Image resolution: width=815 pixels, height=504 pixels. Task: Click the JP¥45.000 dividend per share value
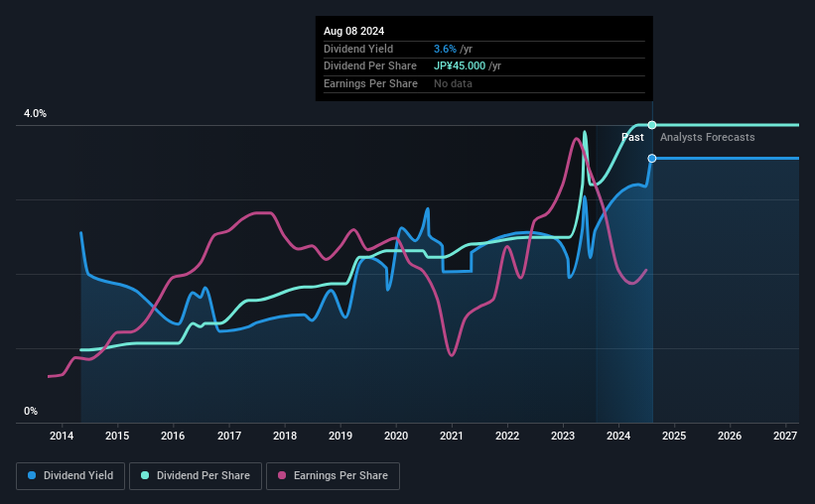[460, 66]
